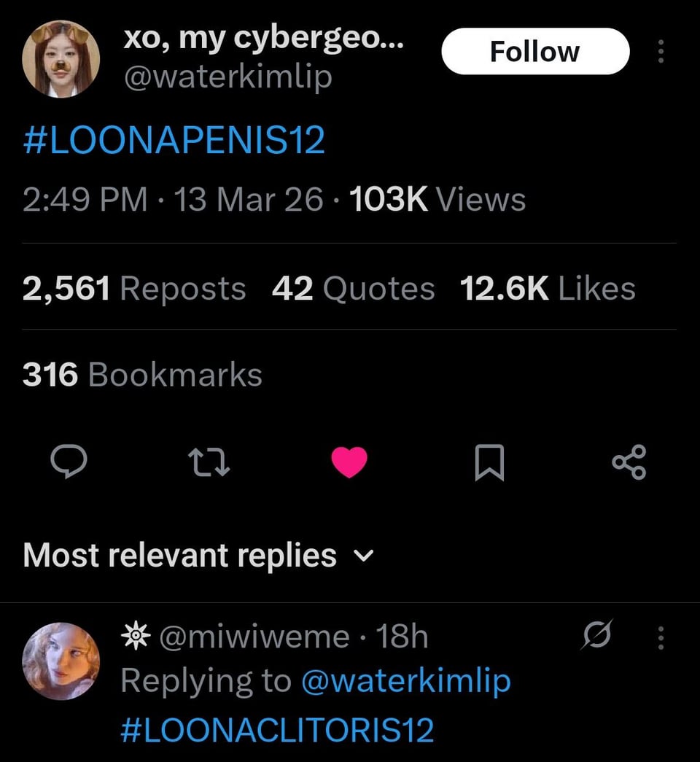700x762 pixels.
Task: Click the reply speech bubble icon
Action: point(69,463)
